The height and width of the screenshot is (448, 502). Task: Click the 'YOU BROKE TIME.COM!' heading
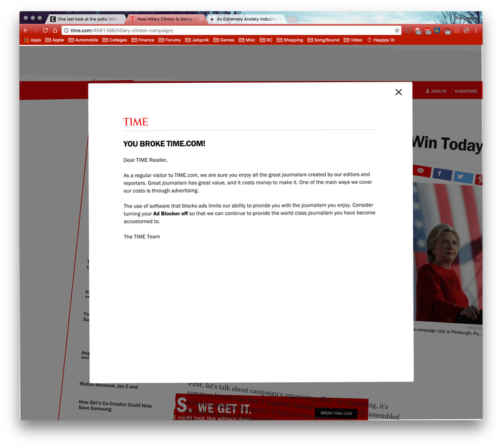point(164,144)
